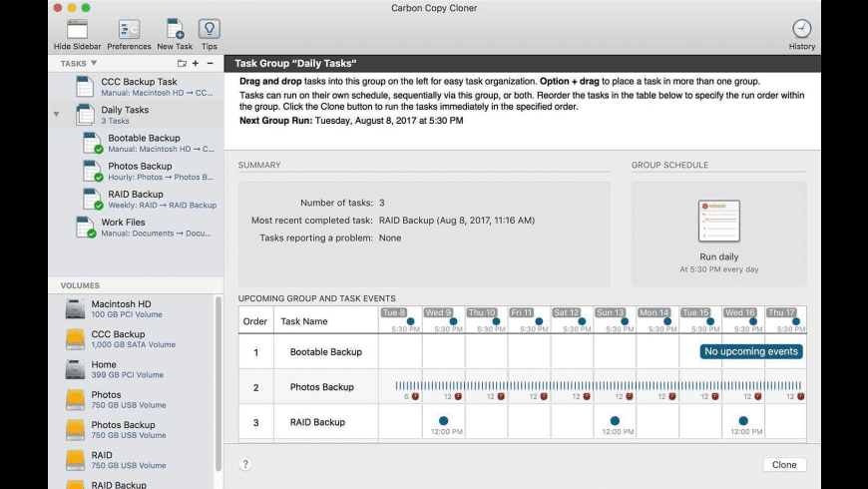
Task: Select the Photos Backup task in sidebar
Action: click(x=136, y=171)
